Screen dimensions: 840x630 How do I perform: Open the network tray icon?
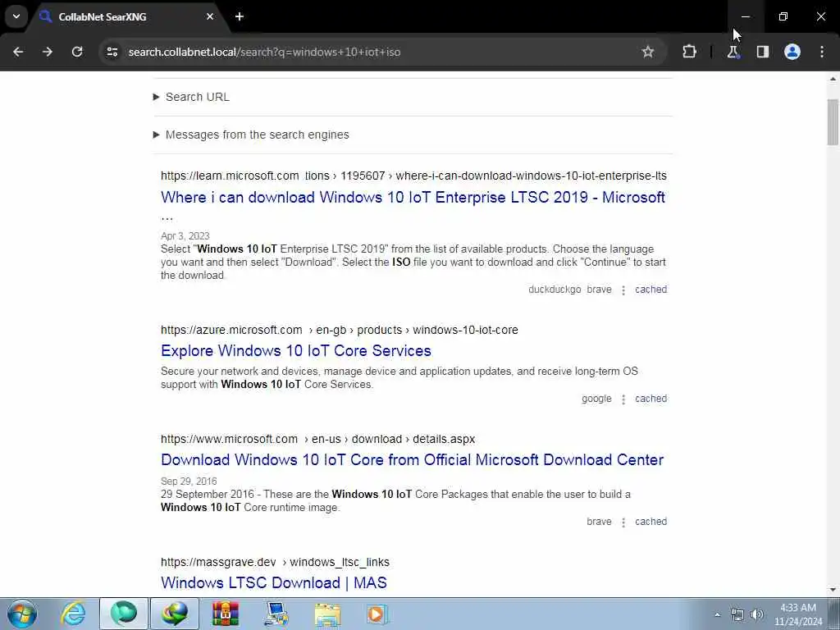pos(737,614)
